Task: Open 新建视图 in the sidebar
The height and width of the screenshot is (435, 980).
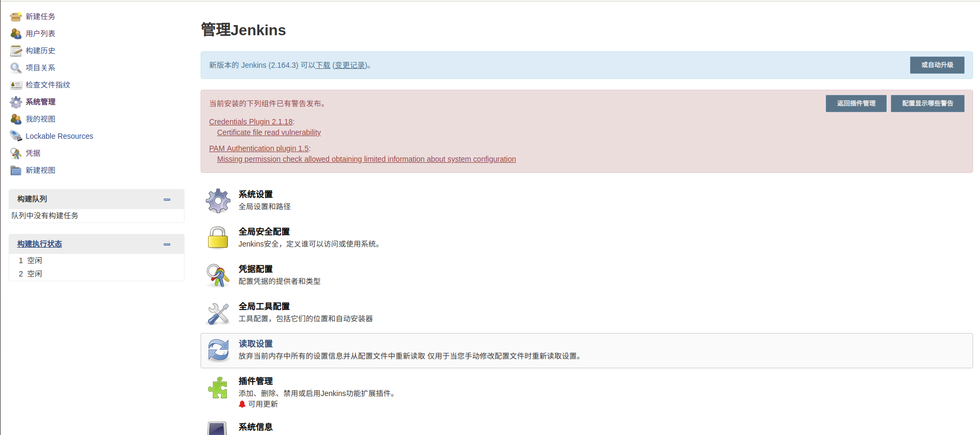Action: (x=41, y=170)
